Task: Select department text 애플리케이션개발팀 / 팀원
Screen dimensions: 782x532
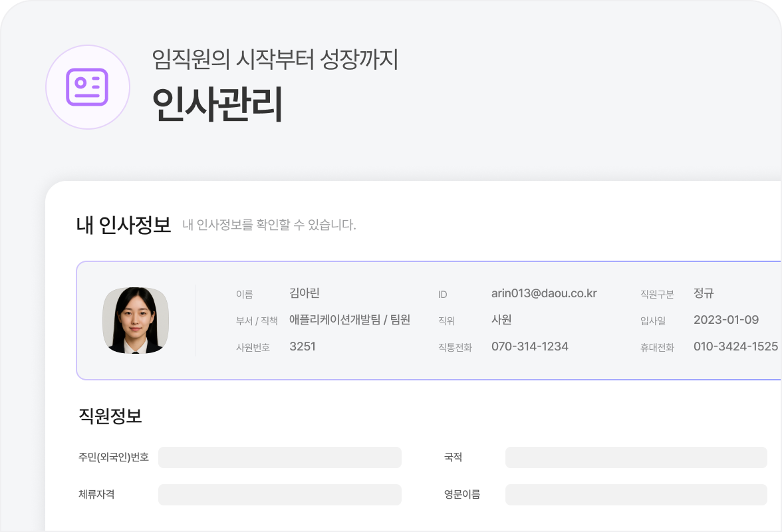Action: [350, 320]
